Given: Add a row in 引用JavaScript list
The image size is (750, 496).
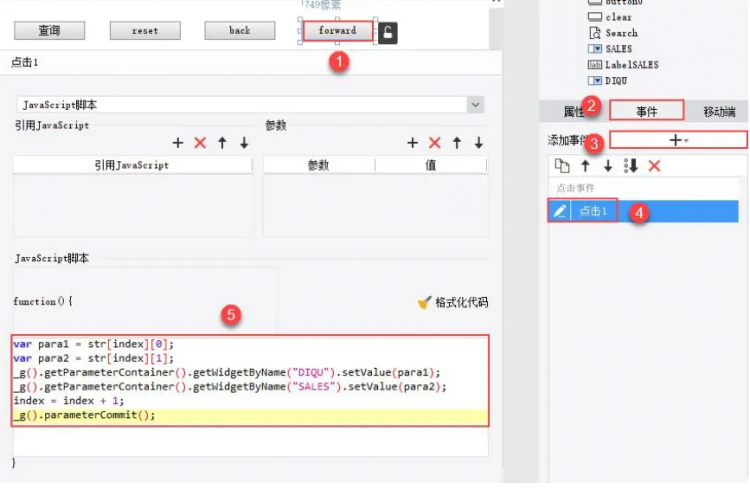Looking at the screenshot, I should [178, 143].
